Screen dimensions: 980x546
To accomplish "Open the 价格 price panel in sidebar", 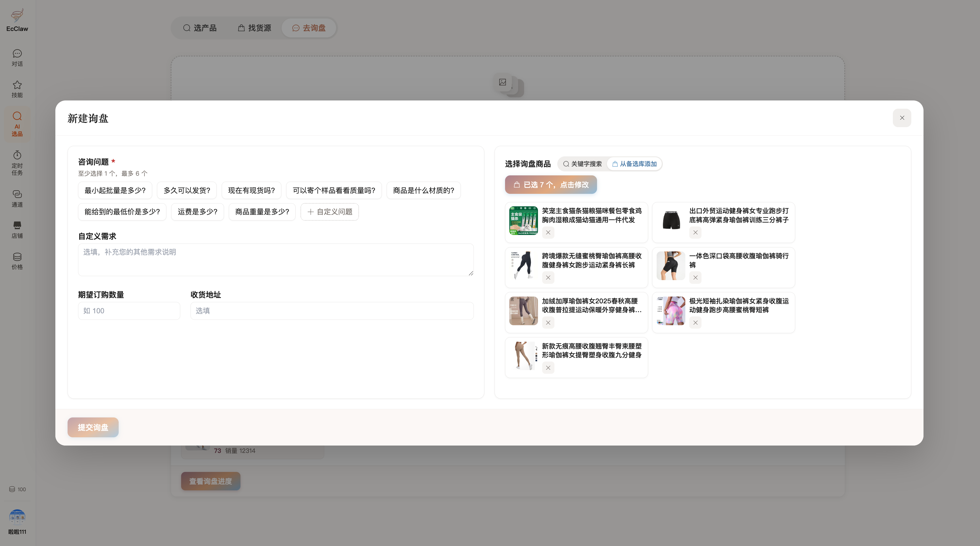I will click(x=17, y=261).
